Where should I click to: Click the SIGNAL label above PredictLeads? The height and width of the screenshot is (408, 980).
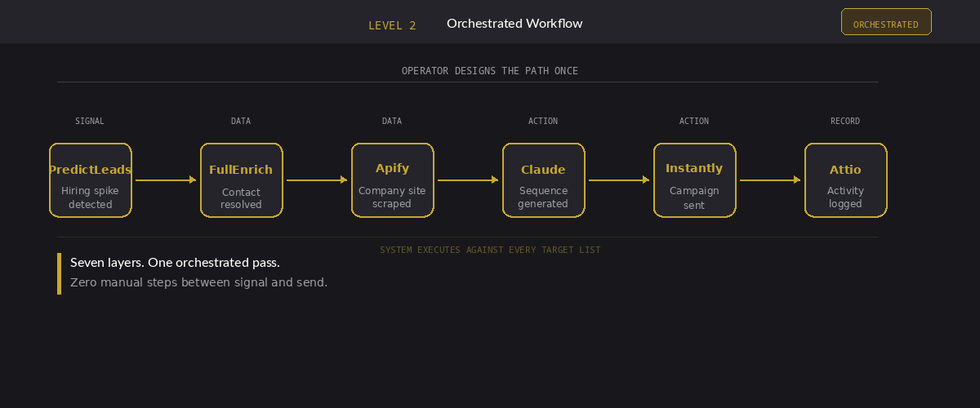tap(90, 121)
